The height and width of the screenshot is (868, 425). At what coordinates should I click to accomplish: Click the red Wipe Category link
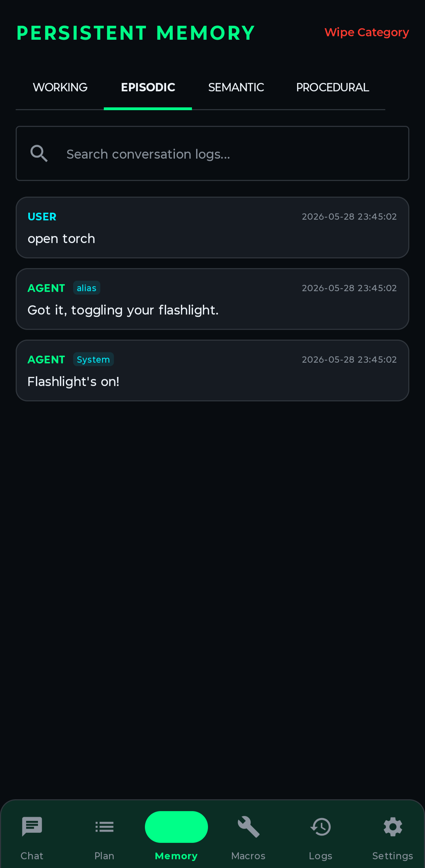click(366, 32)
